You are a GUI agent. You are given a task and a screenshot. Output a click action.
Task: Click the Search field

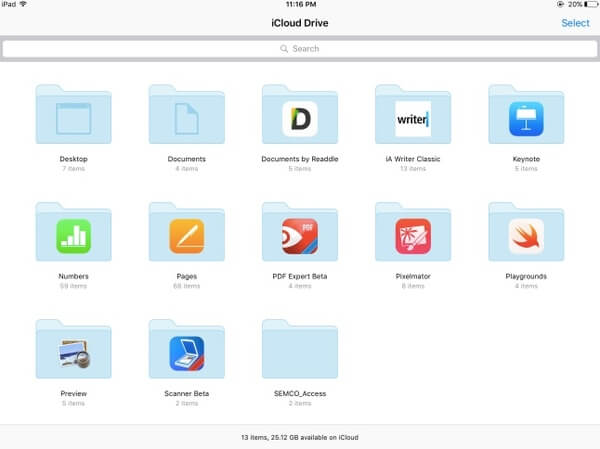pyautogui.click(x=300, y=49)
